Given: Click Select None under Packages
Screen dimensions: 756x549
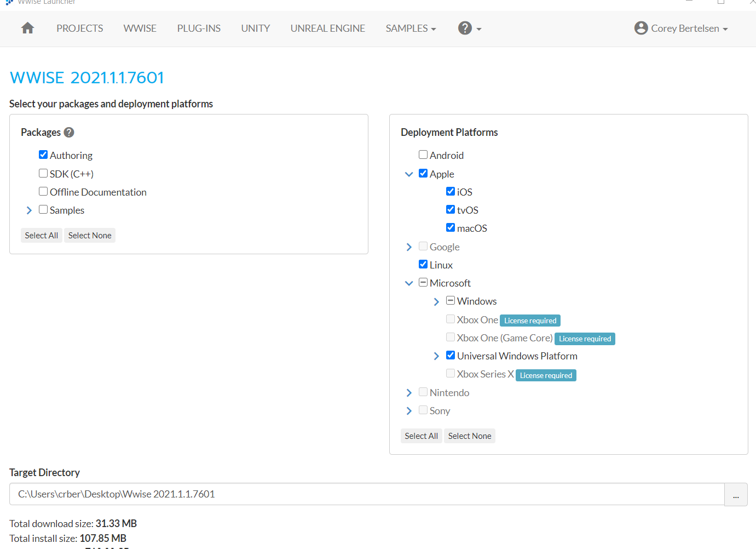Looking at the screenshot, I should pyautogui.click(x=90, y=236).
